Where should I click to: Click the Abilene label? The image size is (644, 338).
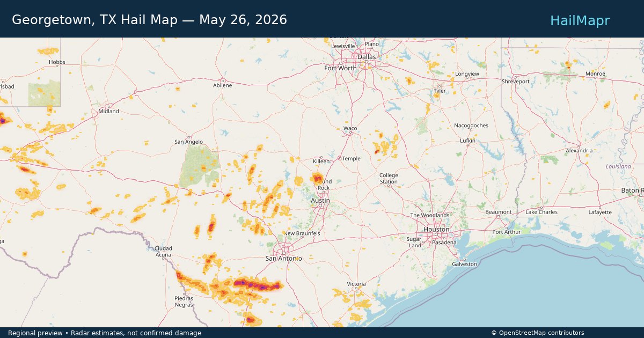tap(223, 85)
